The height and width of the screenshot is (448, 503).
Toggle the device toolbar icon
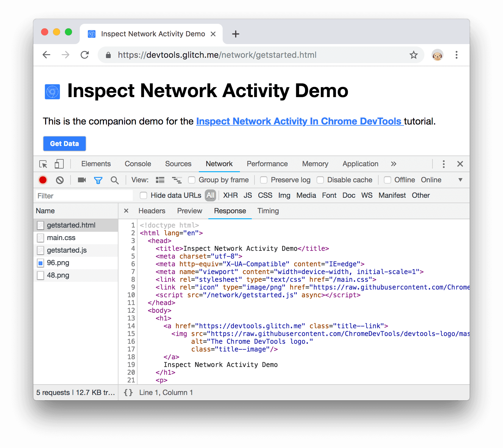[59, 164]
